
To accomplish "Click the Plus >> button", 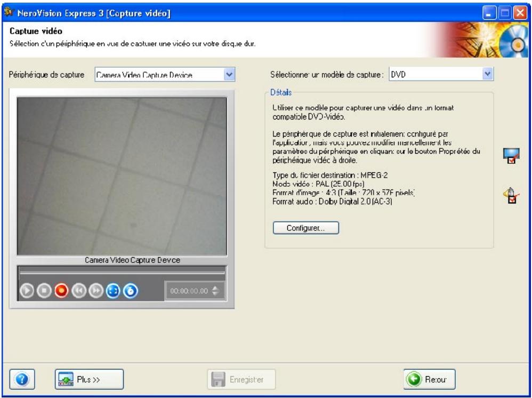I will click(89, 379).
